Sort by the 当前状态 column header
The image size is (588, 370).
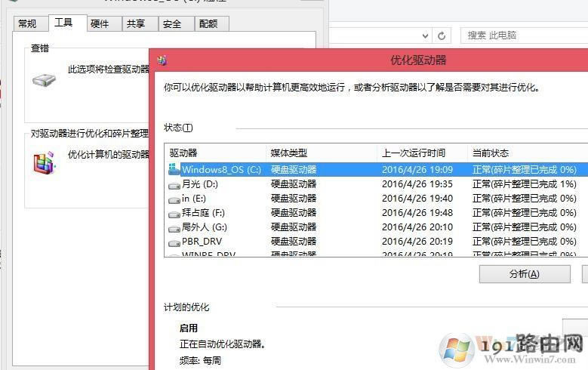528,153
